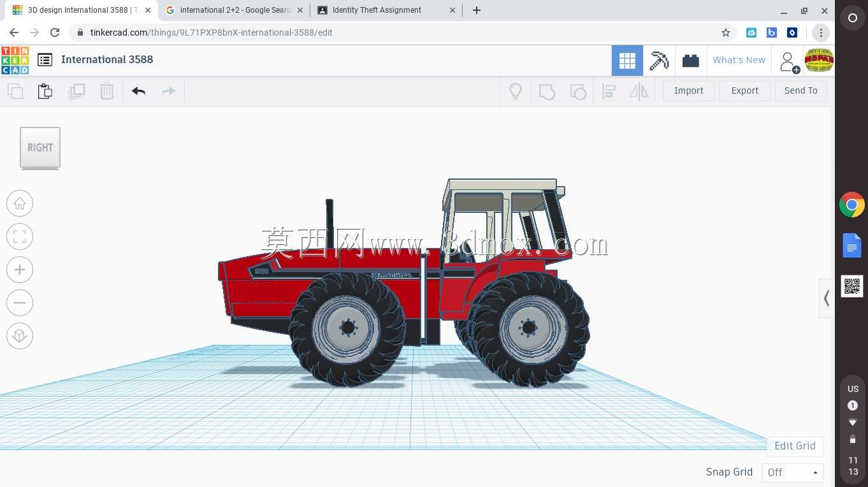The image size is (868, 487).
Task: Click the Send To button
Action: click(801, 91)
